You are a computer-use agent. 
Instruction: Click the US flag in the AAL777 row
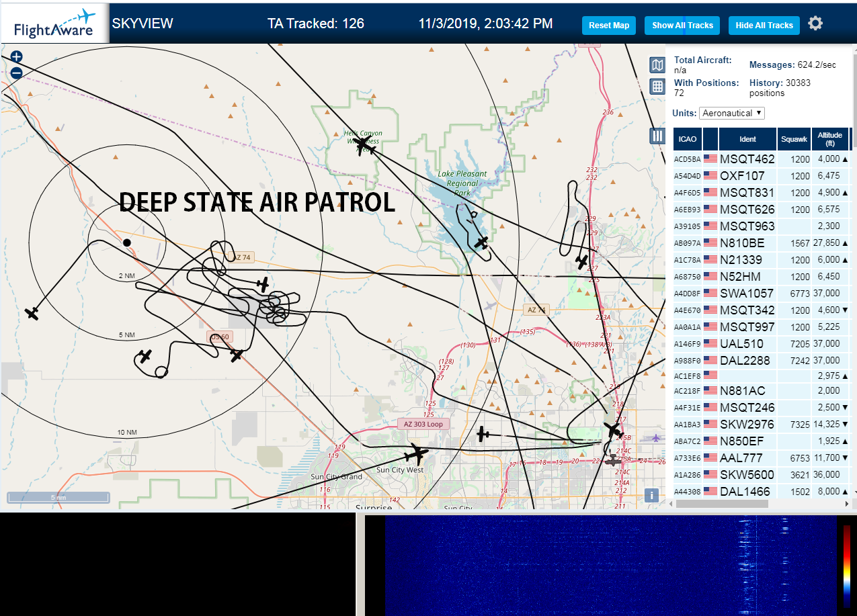point(710,457)
